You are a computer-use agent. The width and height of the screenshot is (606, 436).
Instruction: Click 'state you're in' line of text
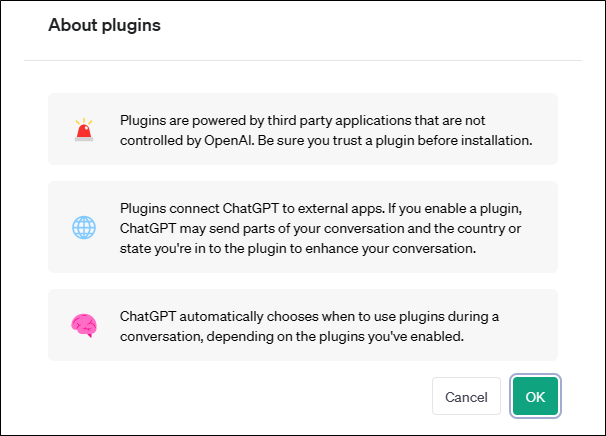[298, 248]
